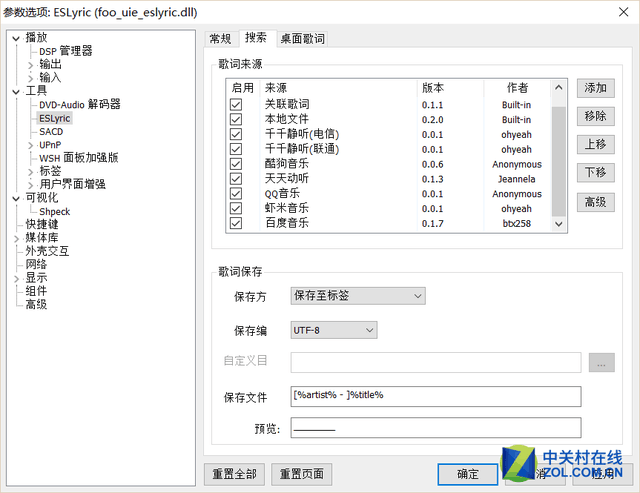This screenshot has width=640, height=493.
Task: Expand the UPnP tree node
Action: 29,145
